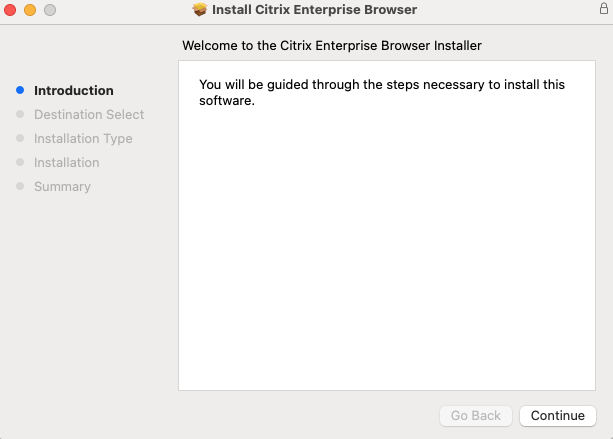Click the gray bullet beside Destination Select
The height and width of the screenshot is (439, 613).
point(20,114)
